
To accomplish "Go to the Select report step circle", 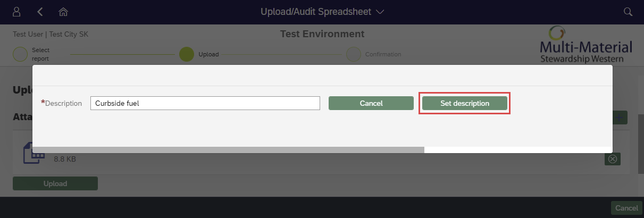I will point(20,54).
